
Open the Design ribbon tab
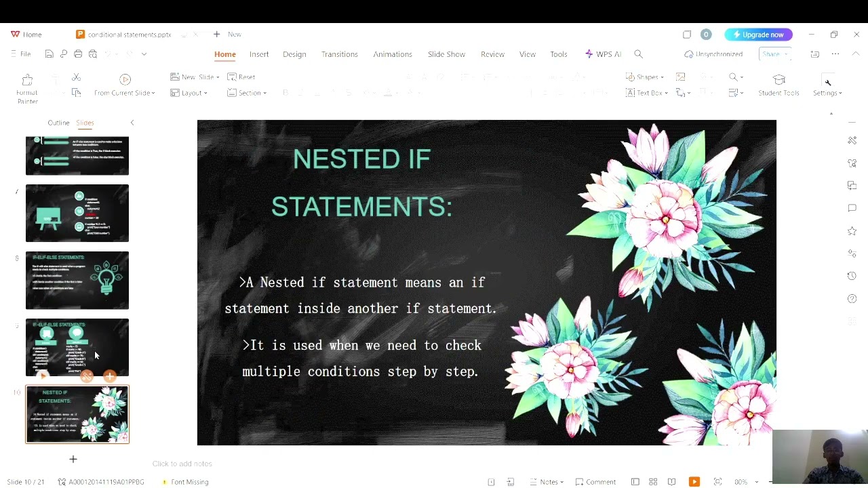(x=294, y=54)
